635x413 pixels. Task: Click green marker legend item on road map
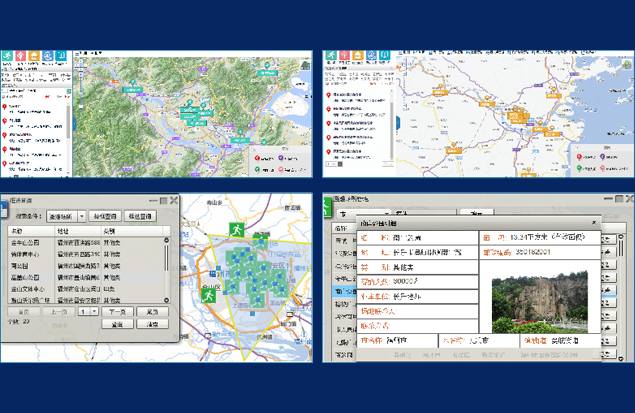pos(587,168)
